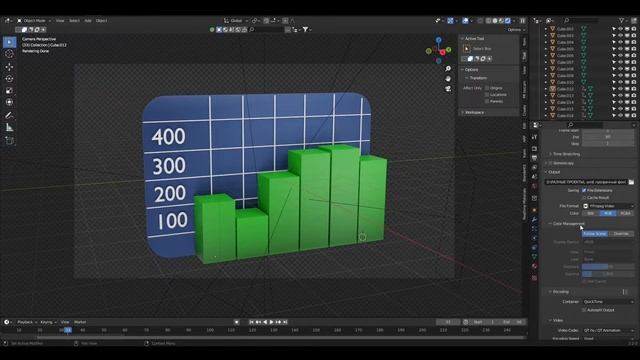
Task: Select the Rotate tool
Action: point(9,78)
